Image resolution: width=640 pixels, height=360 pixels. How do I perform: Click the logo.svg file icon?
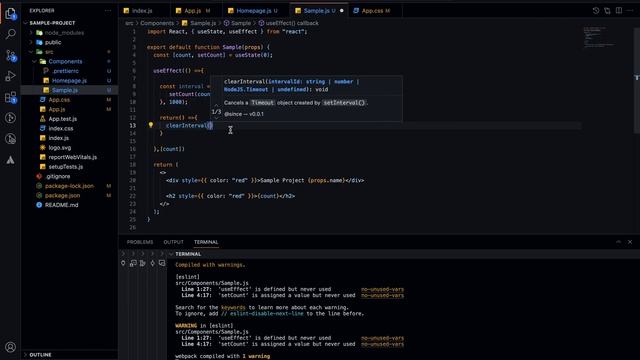click(42, 147)
